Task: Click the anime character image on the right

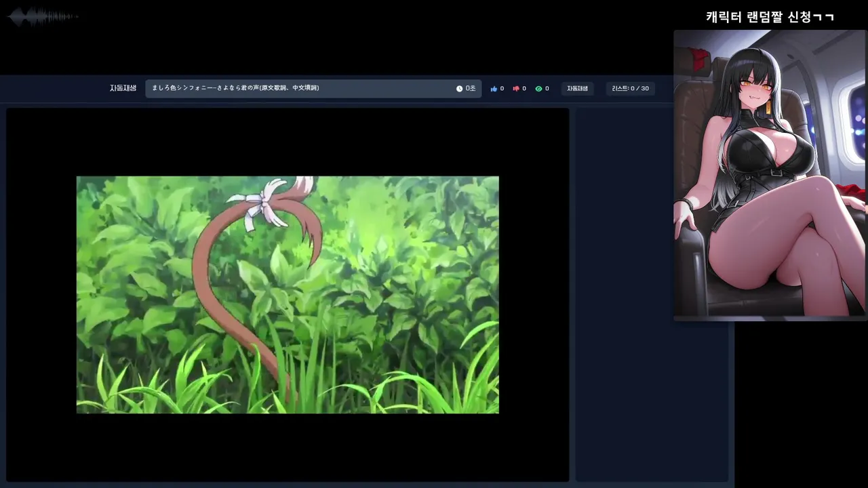Action: pyautogui.click(x=770, y=173)
